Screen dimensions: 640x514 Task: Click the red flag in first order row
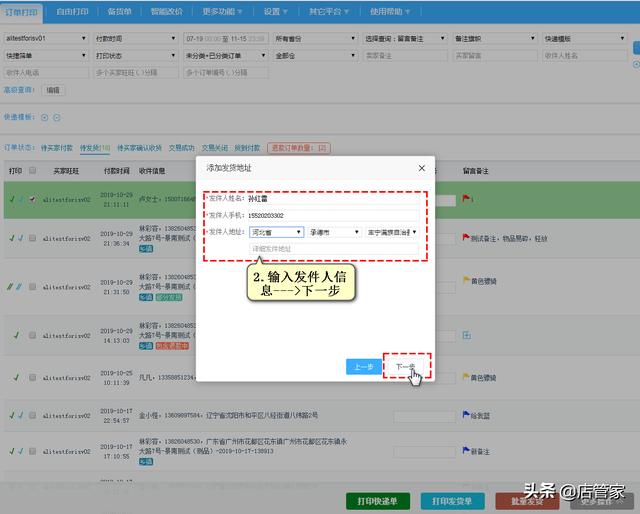click(x=465, y=198)
